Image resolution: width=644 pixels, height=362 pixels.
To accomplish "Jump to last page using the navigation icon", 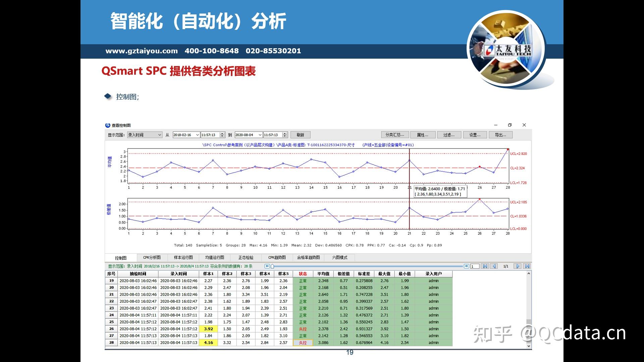I will click(527, 266).
